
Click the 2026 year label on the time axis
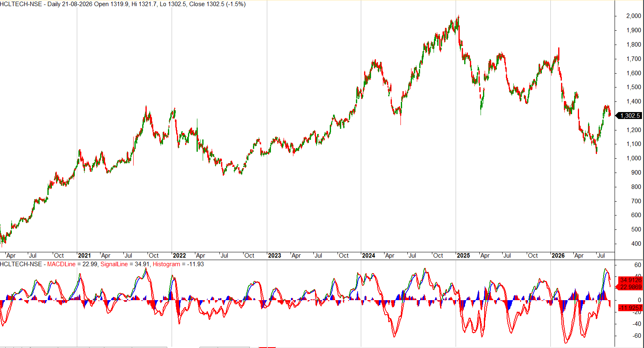coord(558,256)
